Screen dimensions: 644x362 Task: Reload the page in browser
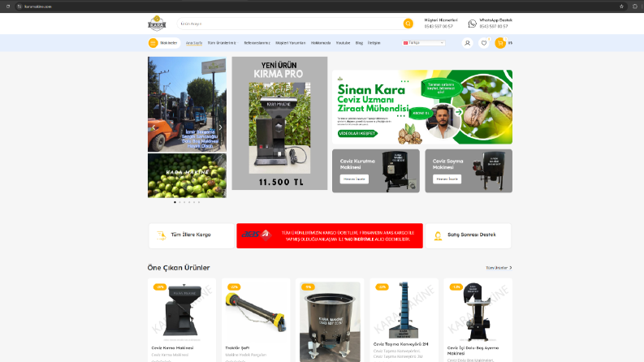click(8, 6)
